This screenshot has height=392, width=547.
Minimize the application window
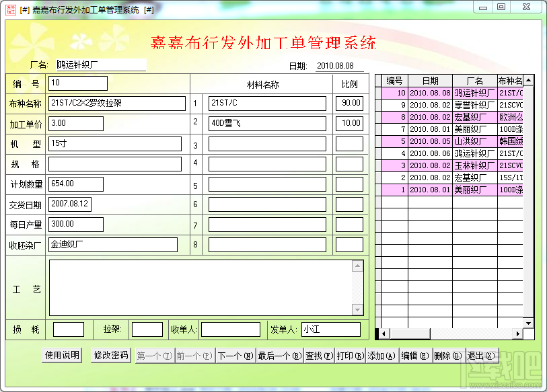point(483,7)
